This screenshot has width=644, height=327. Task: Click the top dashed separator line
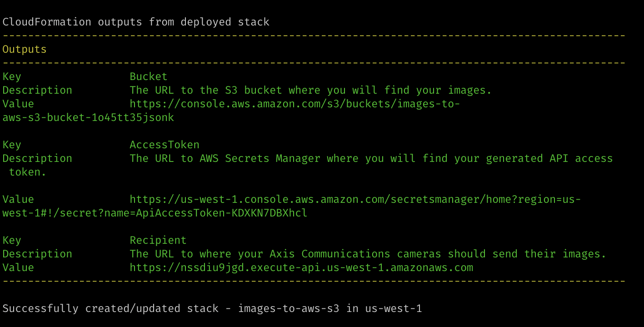pos(314,36)
